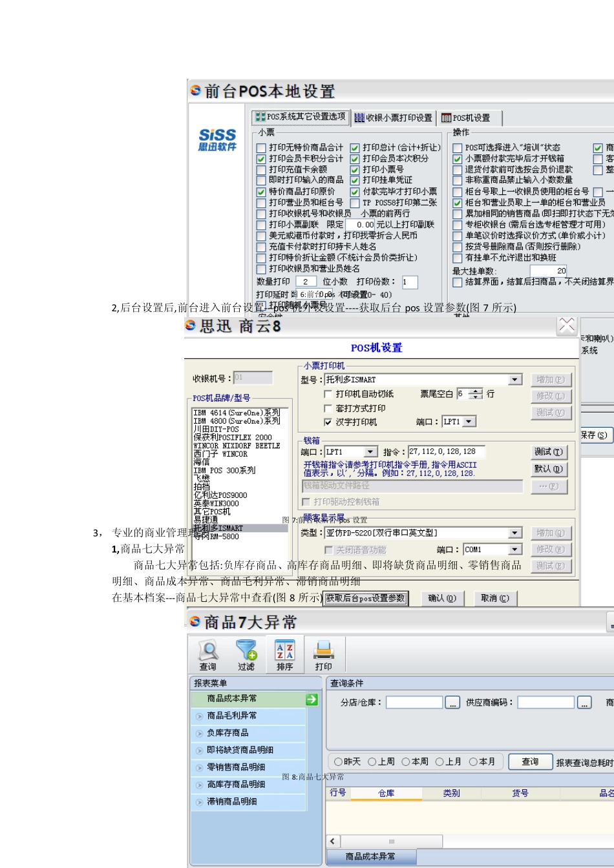Screen dimensions: 614x868
Task: Increase 票尾空白 spinner value
Action: [476, 391]
